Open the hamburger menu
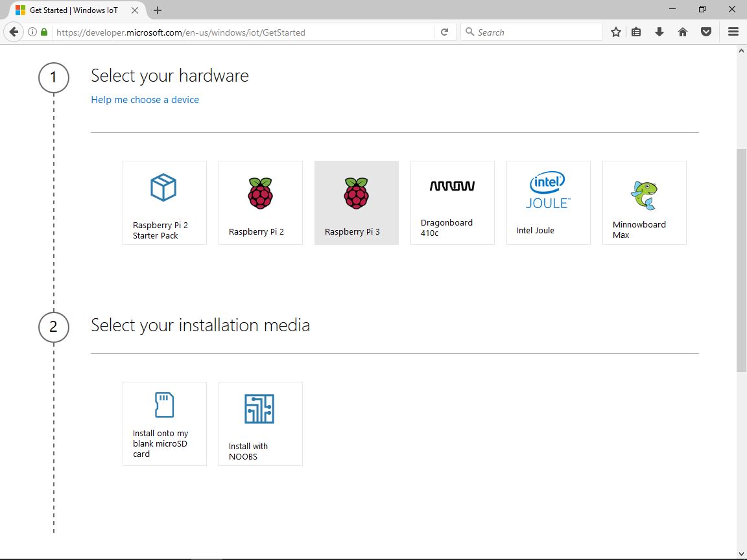747x560 pixels. click(733, 32)
